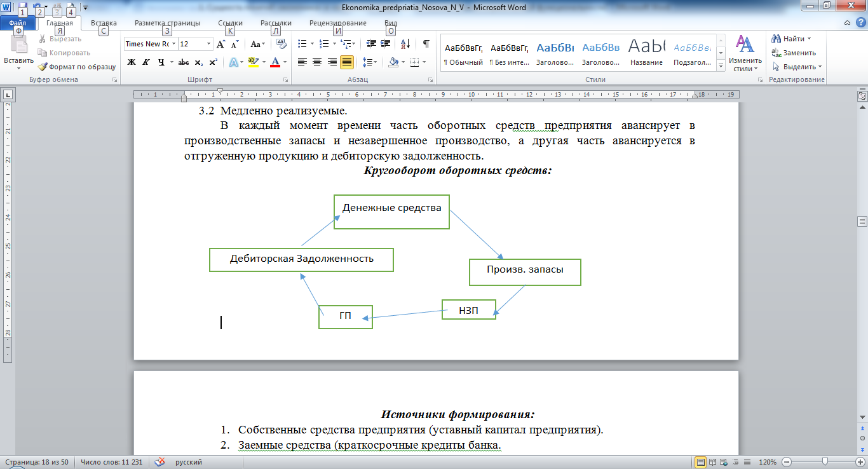Open the font name dropdown Times New Roman
This screenshot has height=469, width=868.
tap(173, 44)
